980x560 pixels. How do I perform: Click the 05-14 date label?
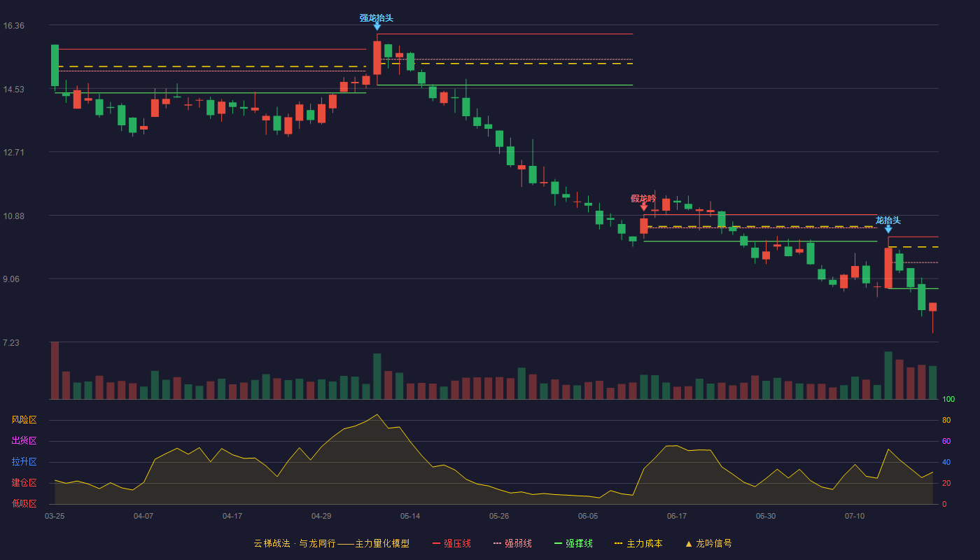410,516
